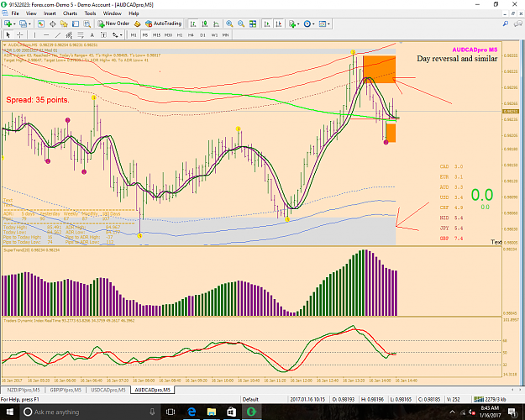Viewport: 525px width, 420px height.
Task: Open the Data Window icon
Action: (53, 24)
